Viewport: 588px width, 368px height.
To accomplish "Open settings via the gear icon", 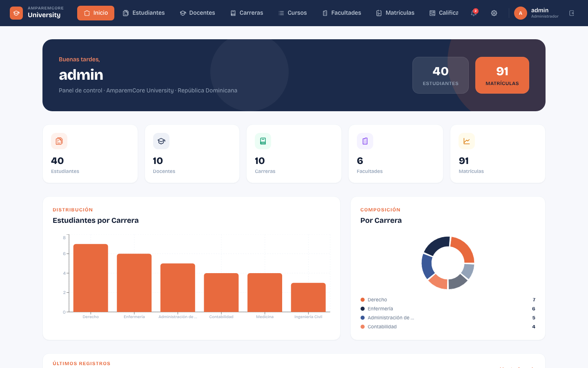I will (x=494, y=13).
